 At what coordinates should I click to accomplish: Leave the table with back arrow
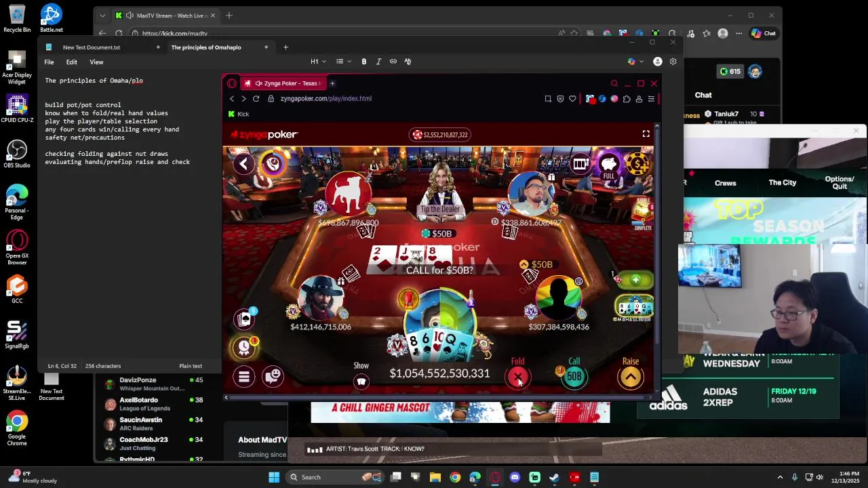(243, 163)
